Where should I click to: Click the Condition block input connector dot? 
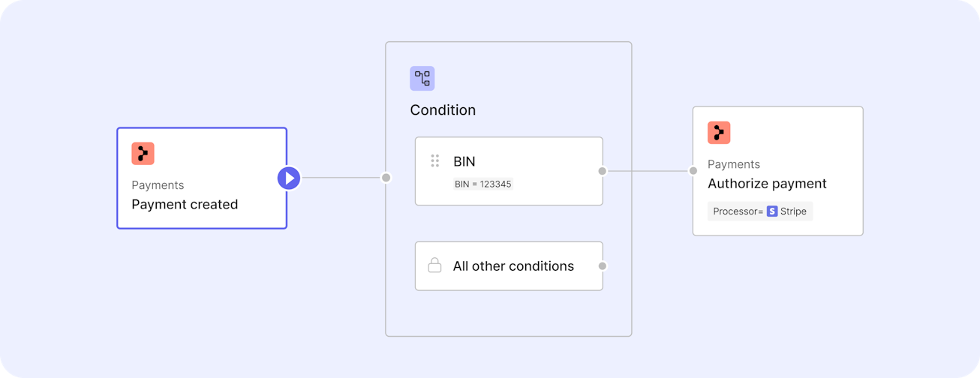point(386,178)
